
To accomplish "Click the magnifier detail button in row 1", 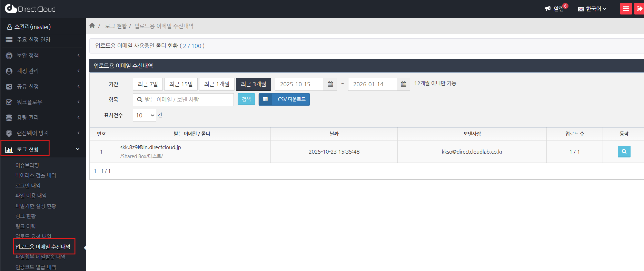I will coord(624,152).
